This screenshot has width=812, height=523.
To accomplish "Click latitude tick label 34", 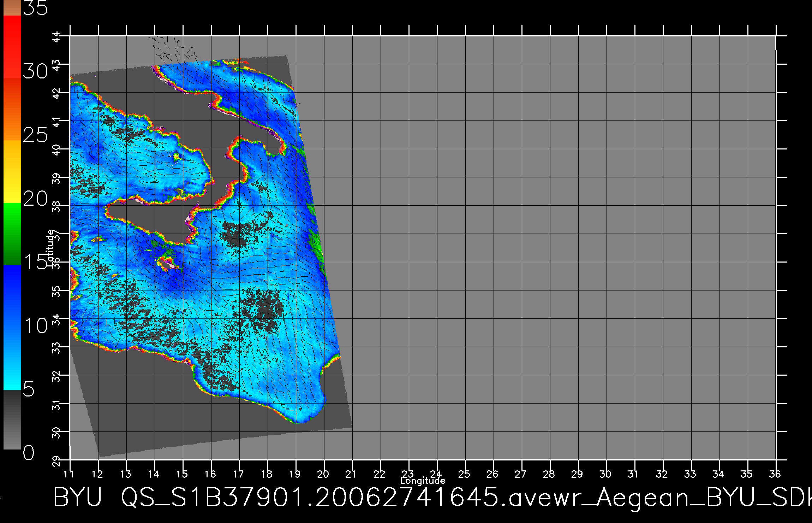I will [x=56, y=319].
